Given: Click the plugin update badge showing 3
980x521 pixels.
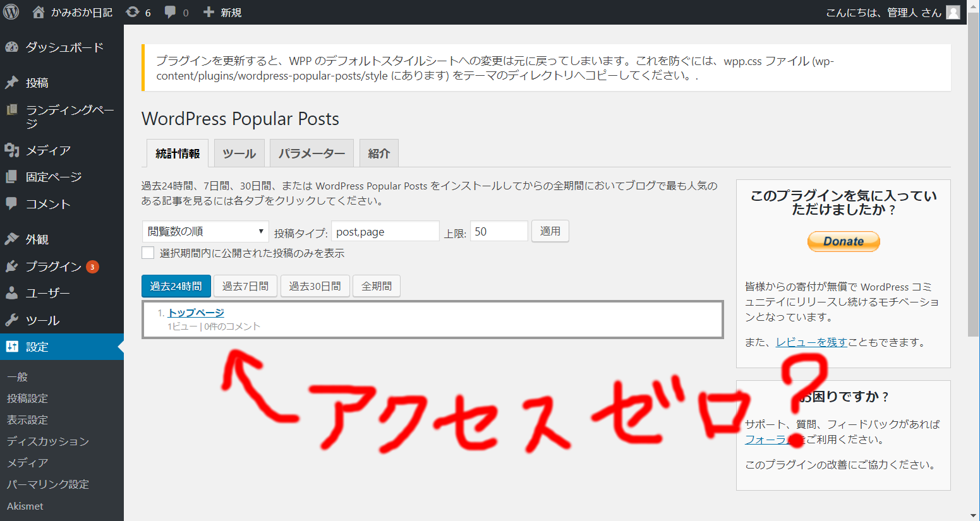Looking at the screenshot, I should coord(92,266).
